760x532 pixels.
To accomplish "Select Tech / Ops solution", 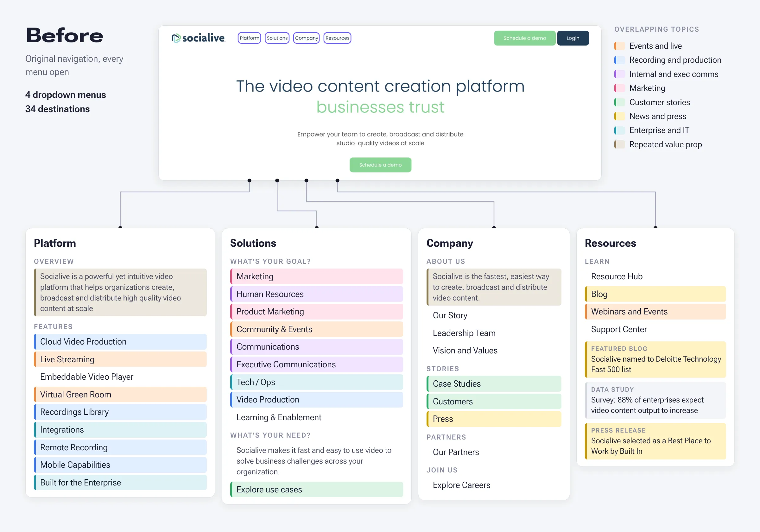I will pyautogui.click(x=316, y=382).
